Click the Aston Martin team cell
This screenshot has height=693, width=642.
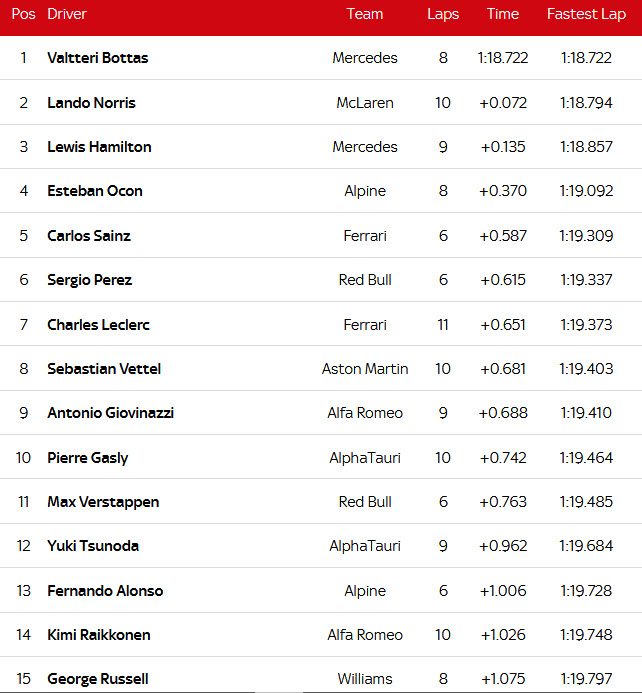(365, 369)
